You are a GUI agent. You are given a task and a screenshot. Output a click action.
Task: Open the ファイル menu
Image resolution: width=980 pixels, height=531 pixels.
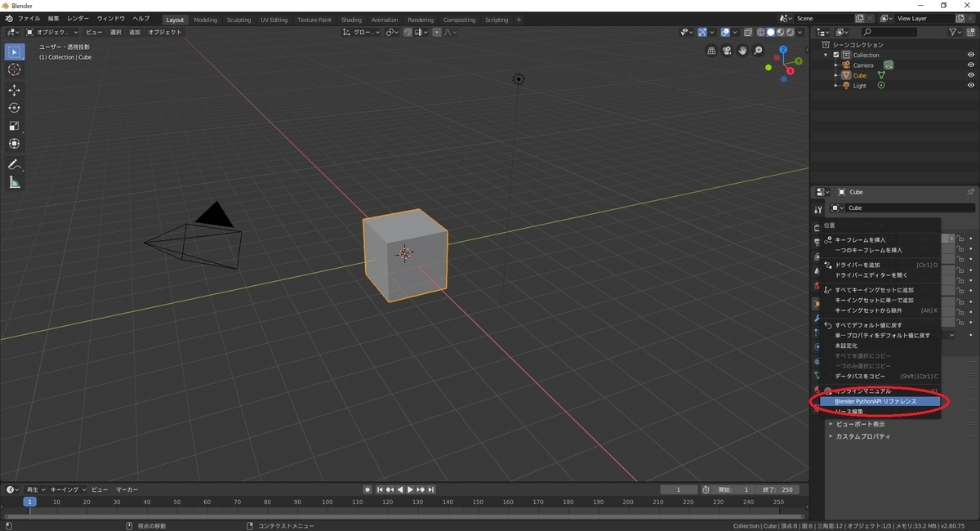coord(29,18)
